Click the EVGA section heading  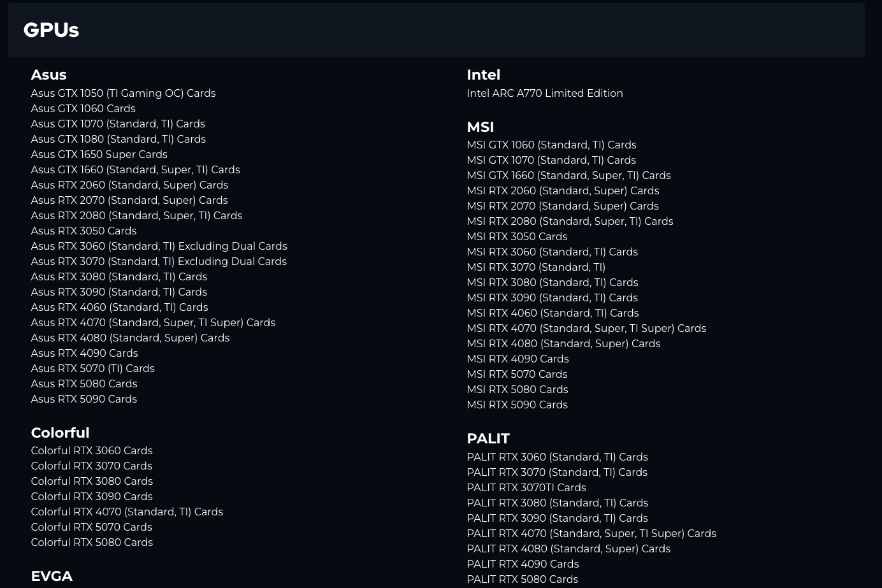pyautogui.click(x=52, y=576)
